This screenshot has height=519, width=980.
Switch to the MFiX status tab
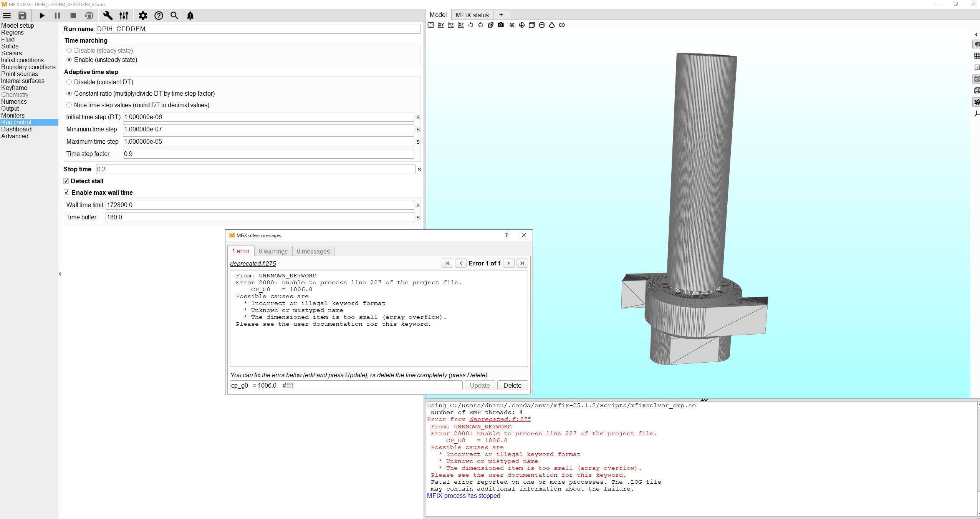point(472,15)
